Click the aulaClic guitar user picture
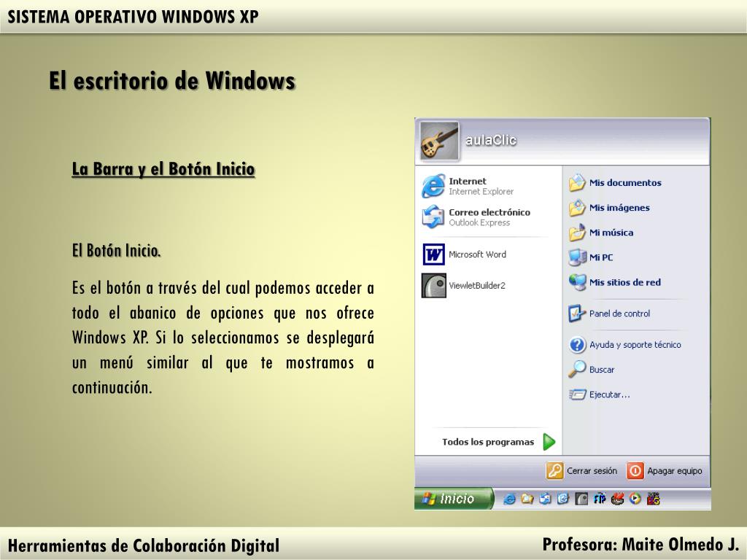747x560 pixels. click(439, 141)
